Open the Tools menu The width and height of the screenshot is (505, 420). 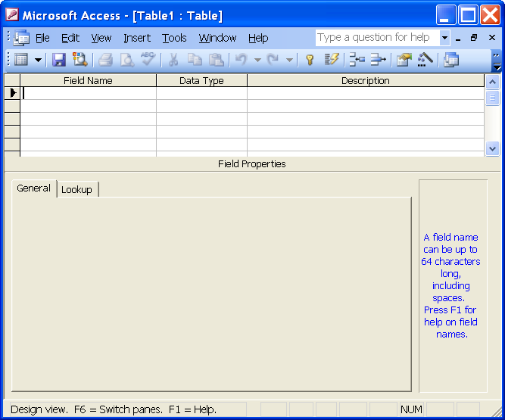[x=174, y=38]
